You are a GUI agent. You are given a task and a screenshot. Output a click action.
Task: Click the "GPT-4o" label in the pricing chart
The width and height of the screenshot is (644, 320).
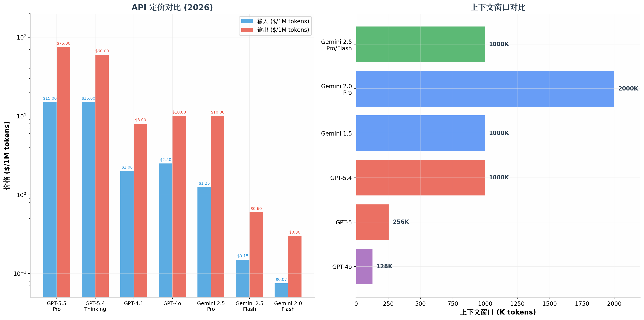point(172,303)
